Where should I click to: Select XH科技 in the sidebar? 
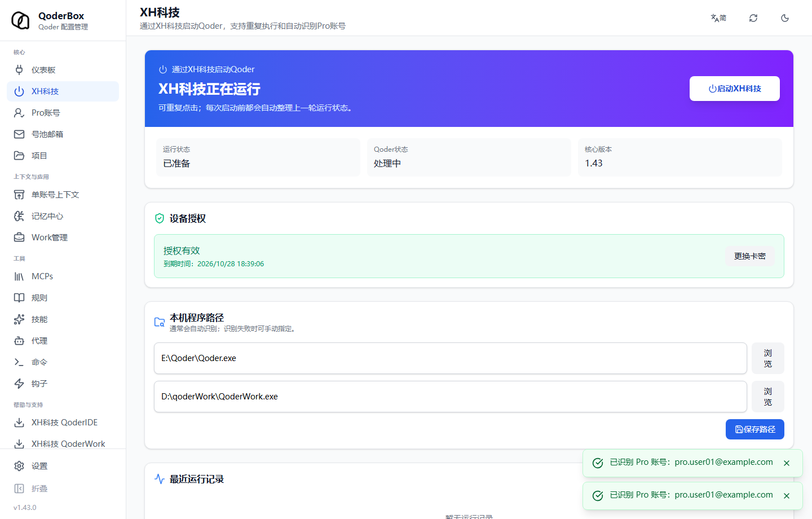(x=63, y=91)
